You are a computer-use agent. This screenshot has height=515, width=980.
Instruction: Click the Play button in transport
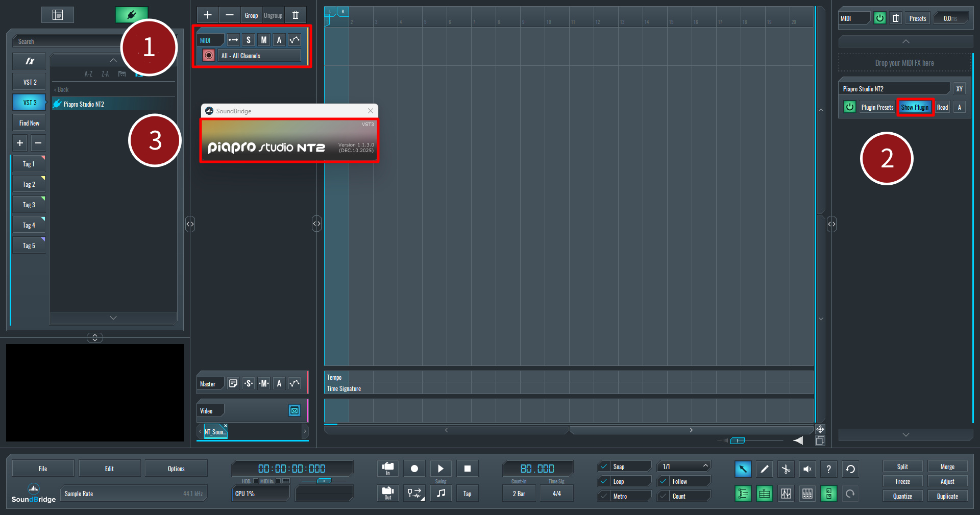click(x=440, y=469)
